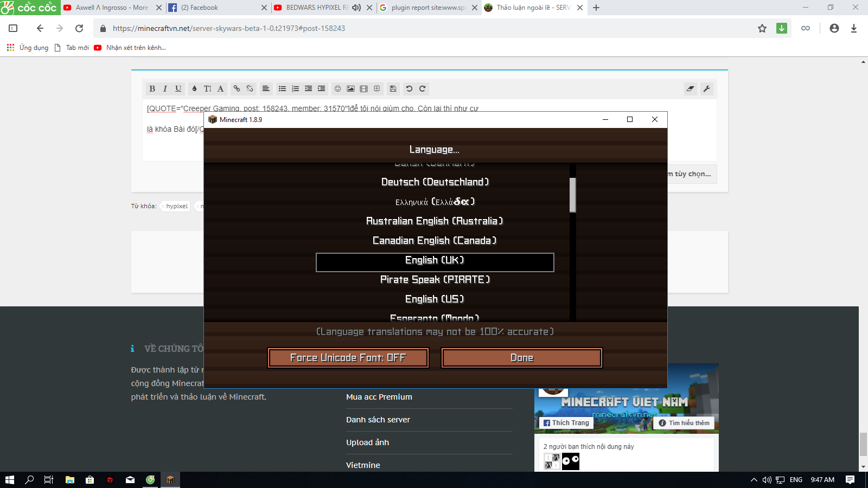
Task: Open extra tools with the wrench icon
Action: click(x=706, y=88)
